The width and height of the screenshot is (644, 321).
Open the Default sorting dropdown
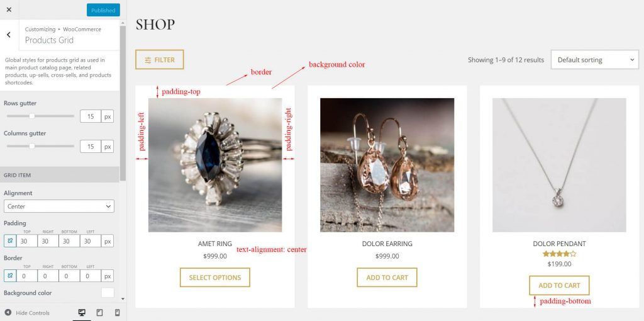(x=595, y=60)
